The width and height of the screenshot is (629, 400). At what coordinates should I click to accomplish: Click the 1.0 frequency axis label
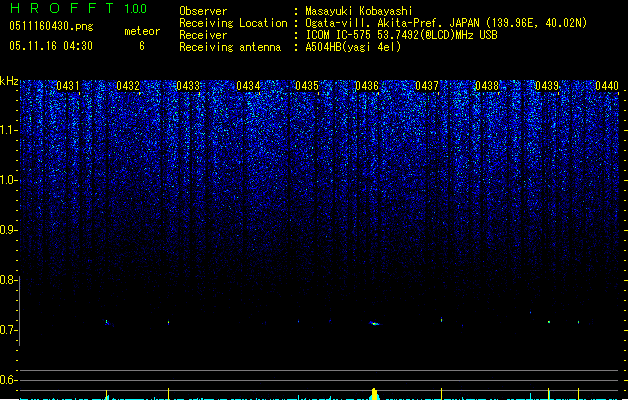coord(9,180)
